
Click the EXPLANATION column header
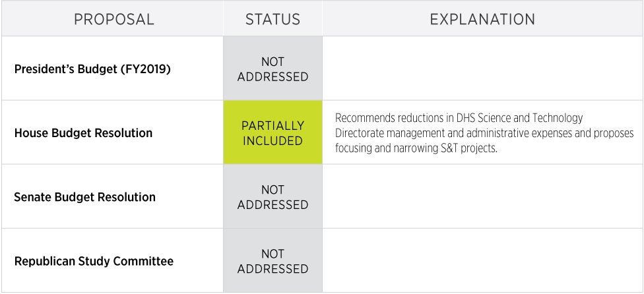click(482, 19)
